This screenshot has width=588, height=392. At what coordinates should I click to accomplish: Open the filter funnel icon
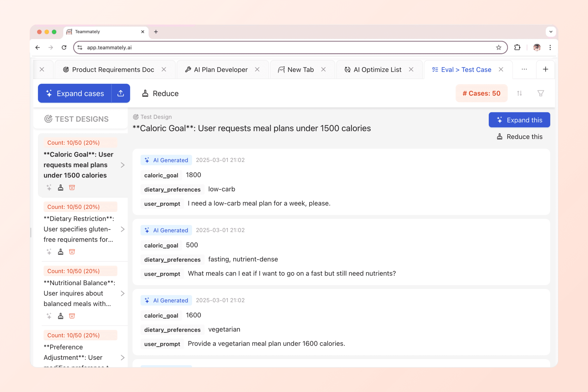point(540,93)
